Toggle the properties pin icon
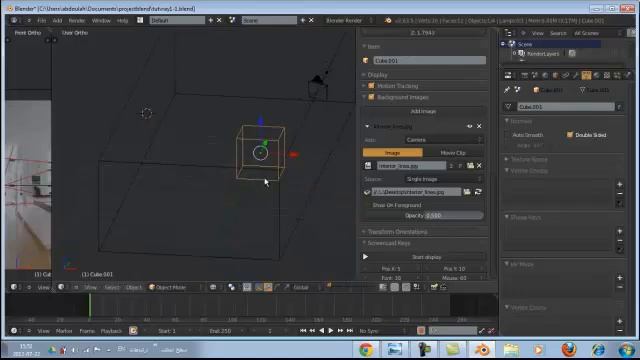640x360 pixels. point(507,90)
